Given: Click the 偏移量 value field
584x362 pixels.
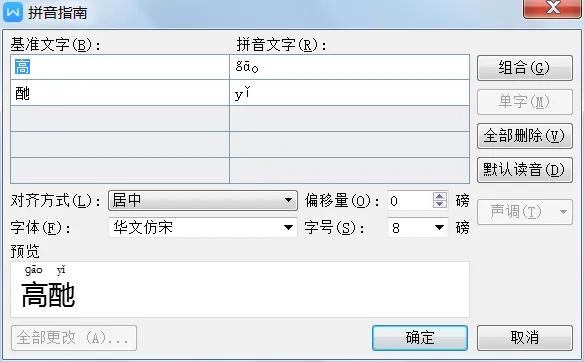Looking at the screenshot, I should click(x=410, y=201).
